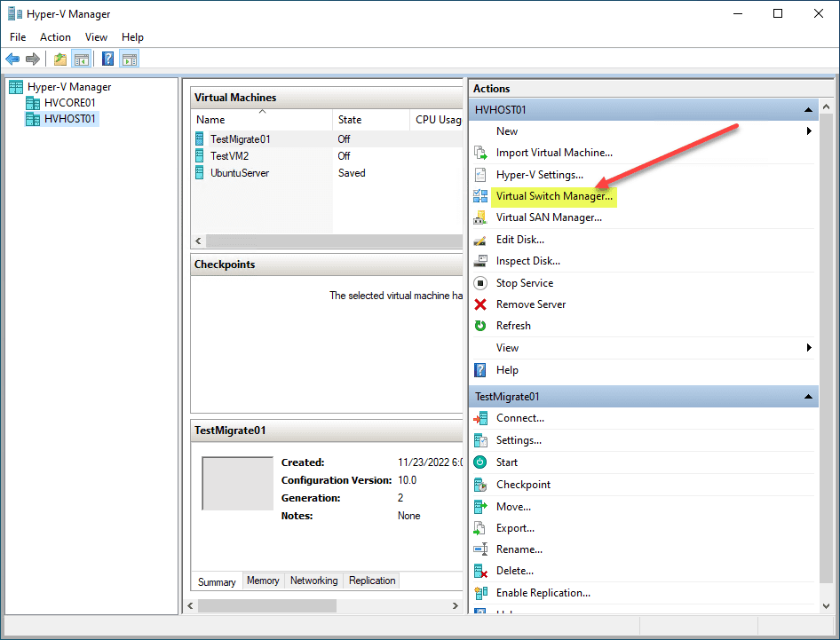840x640 pixels.
Task: Click Import Virtual Machine link
Action: (554, 153)
